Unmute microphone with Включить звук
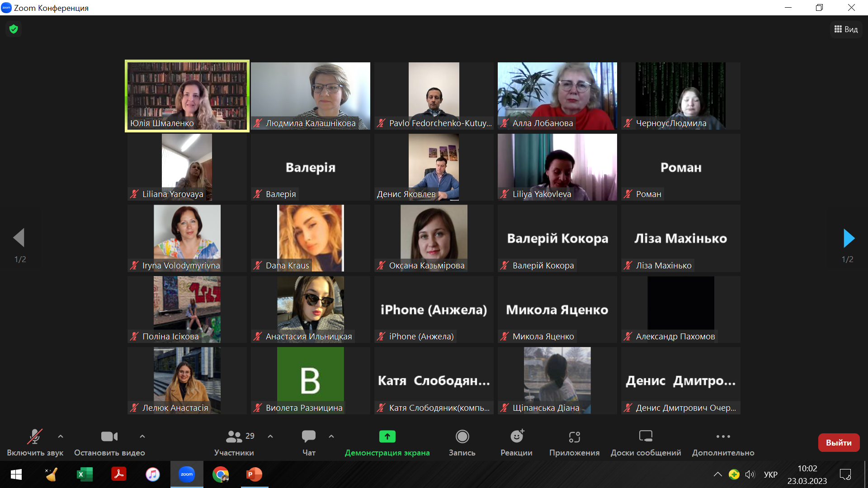868x488 pixels. [x=35, y=442]
